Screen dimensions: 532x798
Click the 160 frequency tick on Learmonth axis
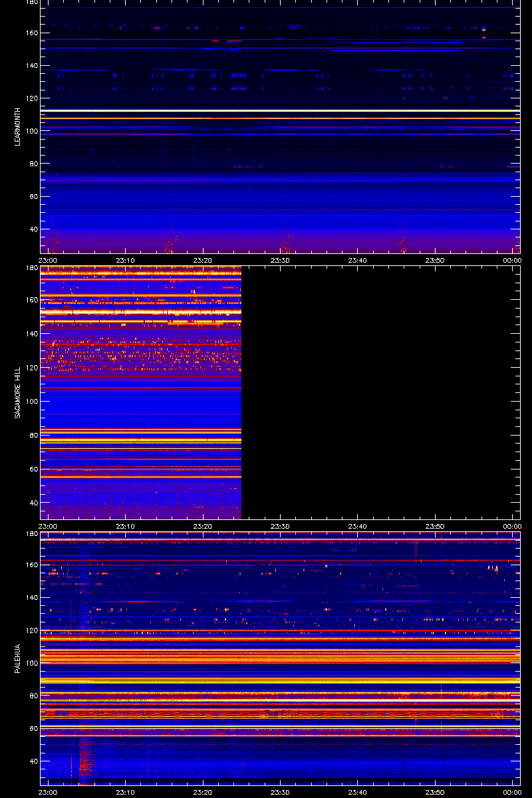pos(32,33)
